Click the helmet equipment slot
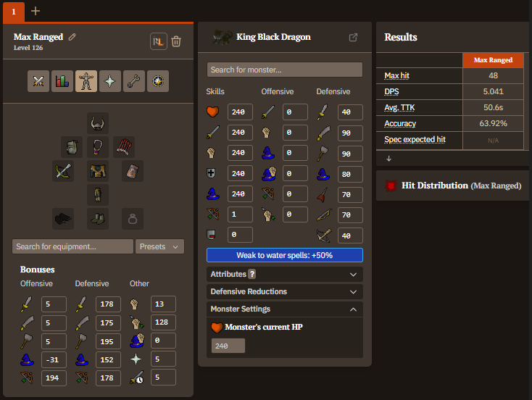This screenshot has height=400, width=532. click(x=98, y=123)
